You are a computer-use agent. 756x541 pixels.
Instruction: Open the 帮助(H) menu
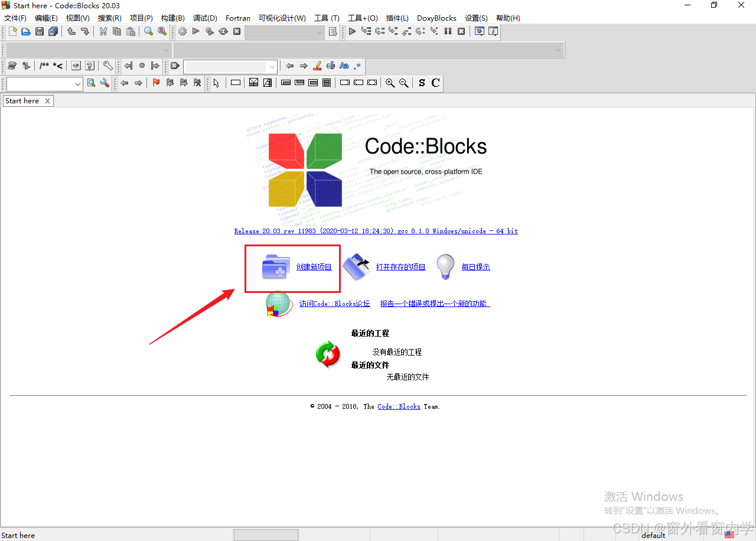click(x=508, y=18)
